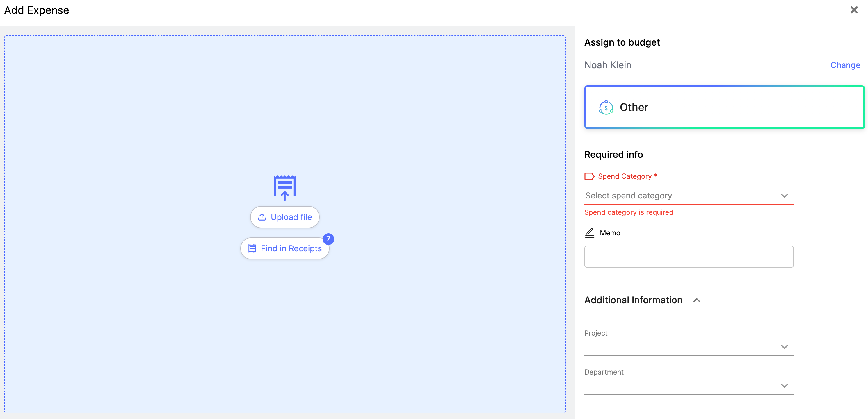Image resolution: width=868 pixels, height=419 pixels.
Task: Open the Project dropdown
Action: (x=689, y=347)
